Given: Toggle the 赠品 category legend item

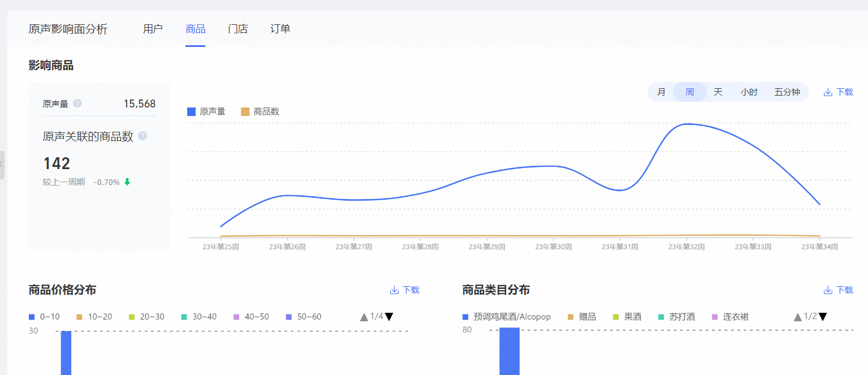Looking at the screenshot, I should [582, 317].
